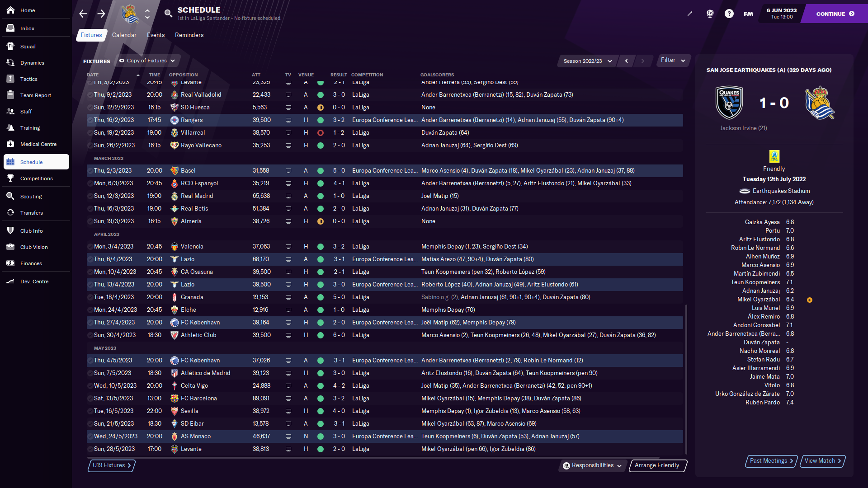868x488 pixels.
Task: Switch to the Calendar tab
Action: 124,35
